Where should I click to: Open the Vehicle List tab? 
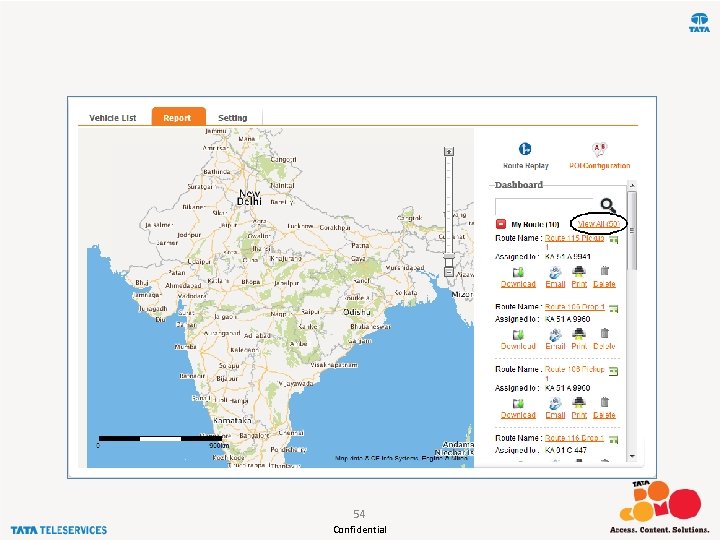pyautogui.click(x=112, y=118)
